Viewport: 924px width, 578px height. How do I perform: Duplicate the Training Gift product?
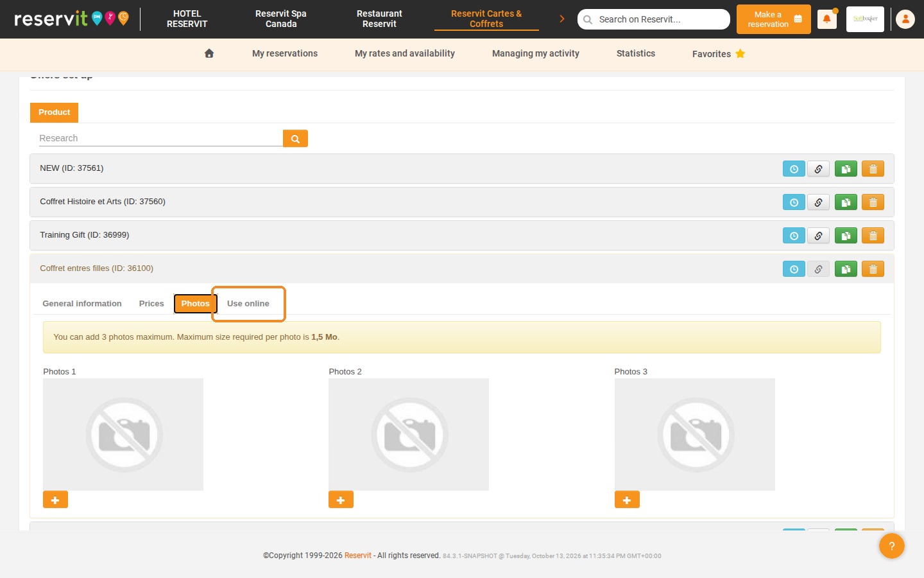846,236
